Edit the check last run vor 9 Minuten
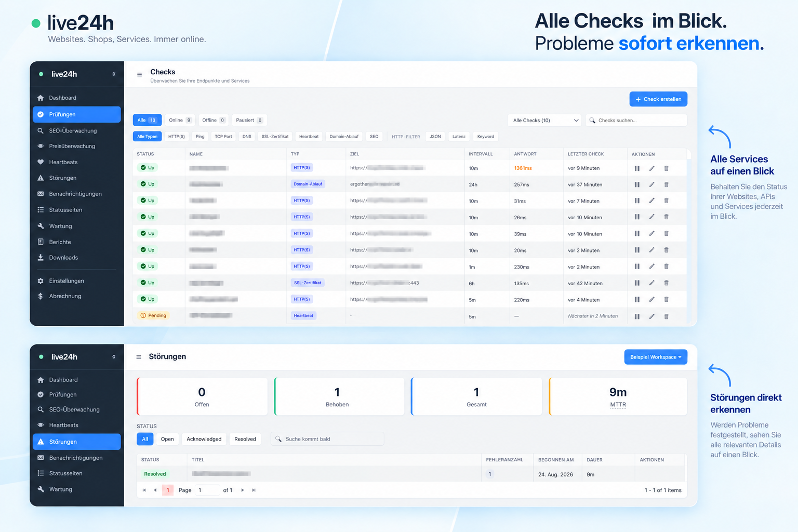Image resolution: width=798 pixels, height=532 pixels. click(x=651, y=168)
